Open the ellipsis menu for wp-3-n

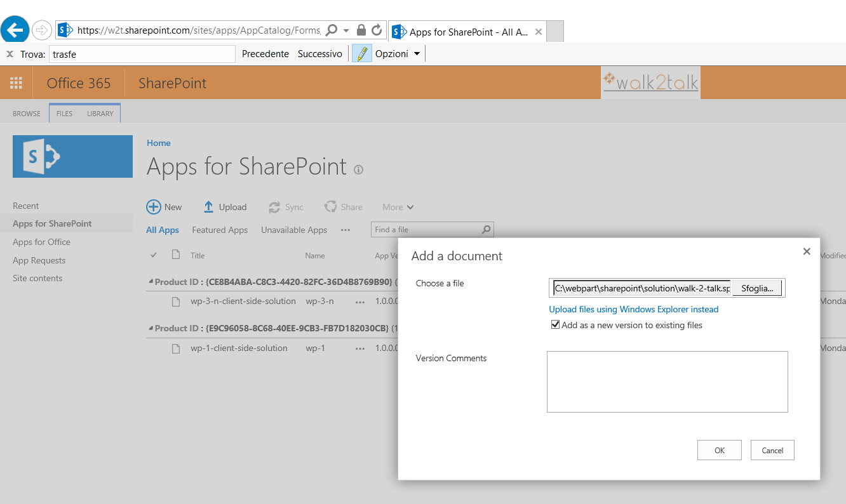(360, 302)
